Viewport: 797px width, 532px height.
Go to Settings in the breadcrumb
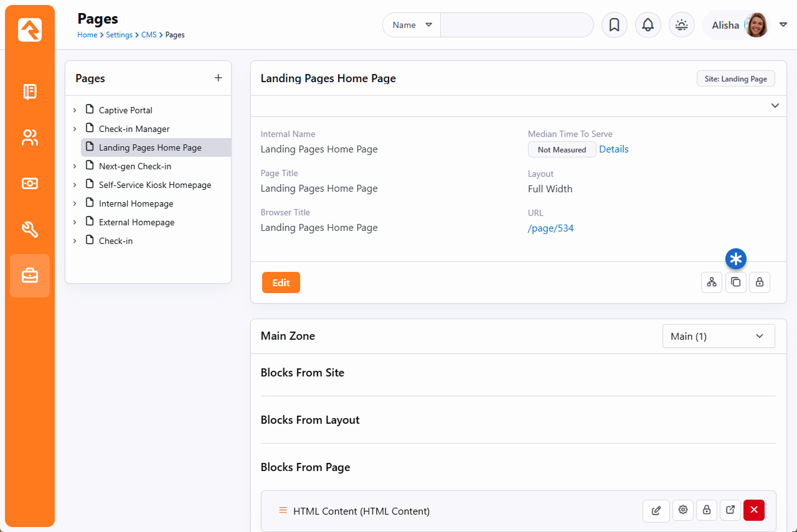[x=119, y=35]
